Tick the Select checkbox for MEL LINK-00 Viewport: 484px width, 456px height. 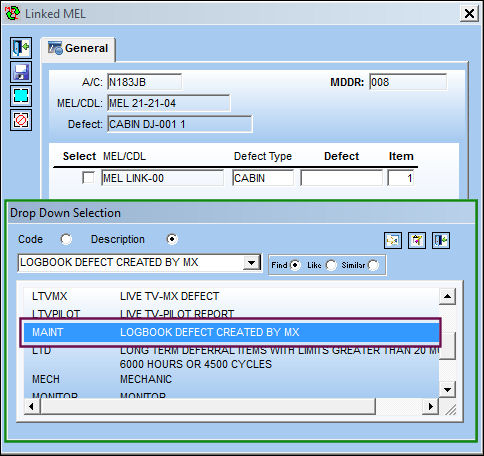88,178
